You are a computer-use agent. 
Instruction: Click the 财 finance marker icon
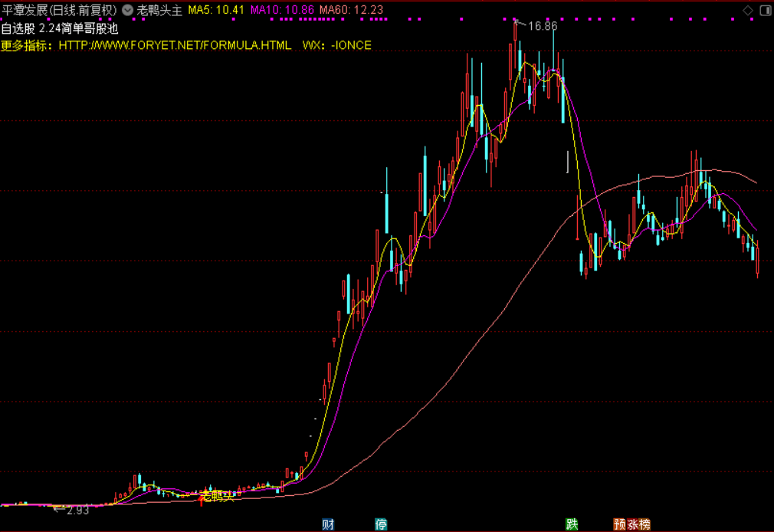coord(328,524)
